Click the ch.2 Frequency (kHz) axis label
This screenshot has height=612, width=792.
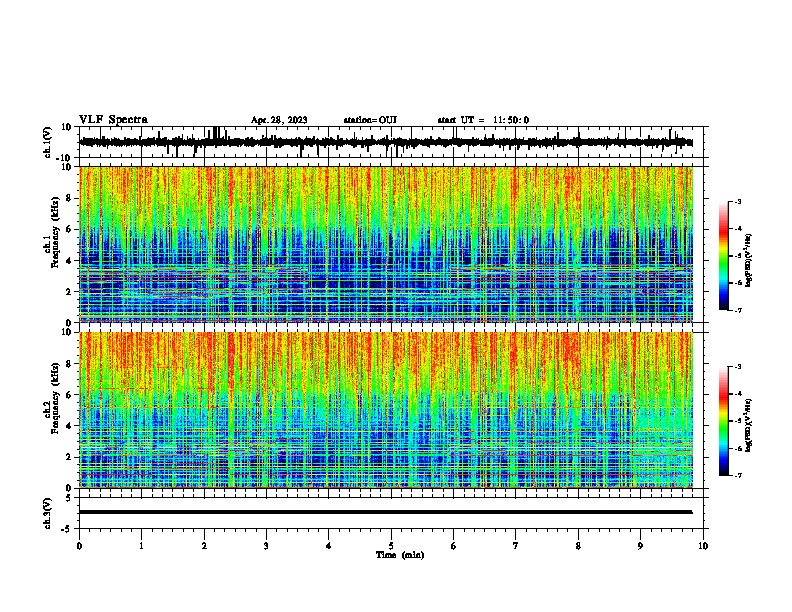tap(51, 398)
